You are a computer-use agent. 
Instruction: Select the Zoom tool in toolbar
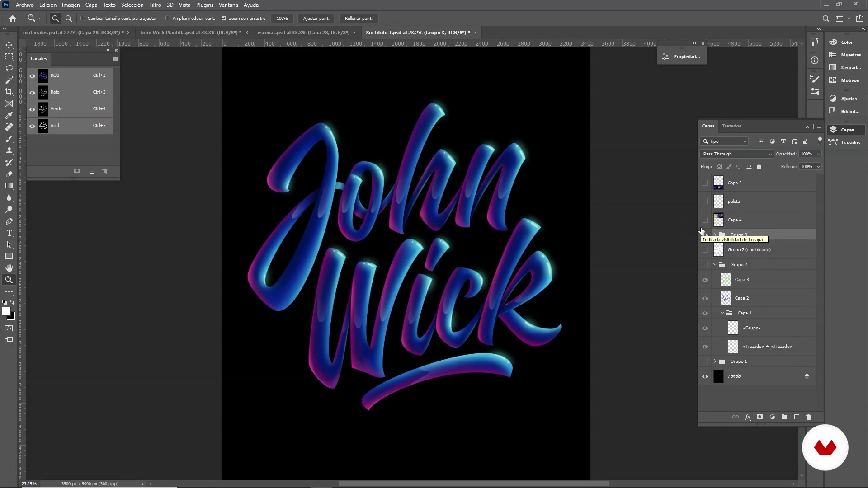[x=9, y=280]
